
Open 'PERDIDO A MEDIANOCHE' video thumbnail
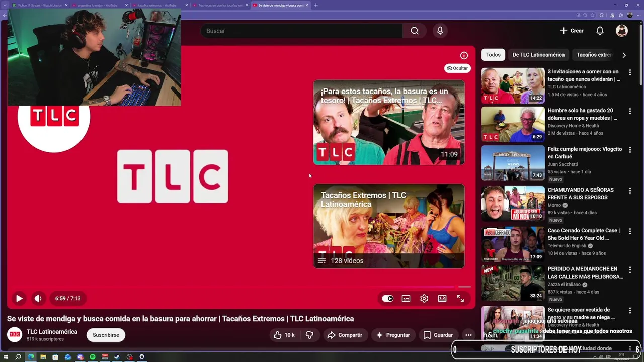pyautogui.click(x=513, y=283)
